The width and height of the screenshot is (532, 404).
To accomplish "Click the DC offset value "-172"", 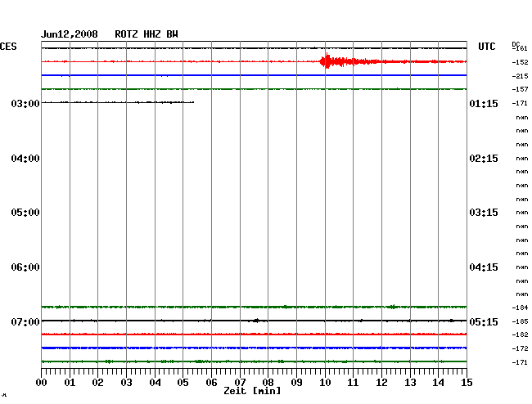I will (x=520, y=348).
